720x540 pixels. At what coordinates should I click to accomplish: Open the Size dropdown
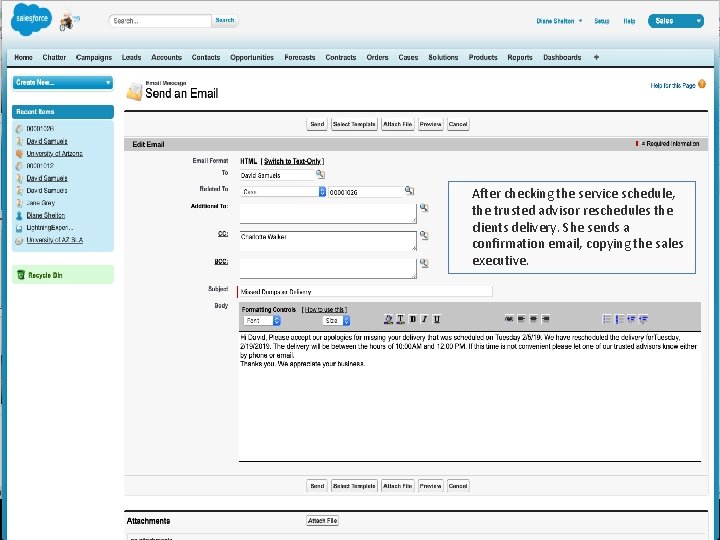pyautogui.click(x=336, y=321)
